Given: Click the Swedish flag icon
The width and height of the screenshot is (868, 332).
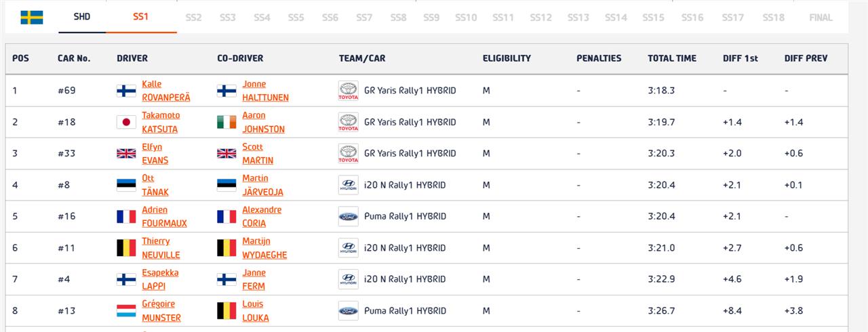Looking at the screenshot, I should coord(31,18).
